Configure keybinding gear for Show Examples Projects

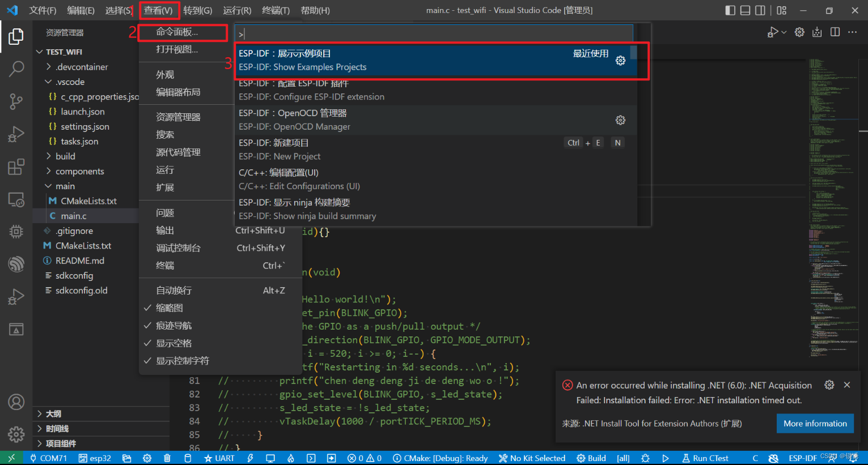[x=620, y=61]
